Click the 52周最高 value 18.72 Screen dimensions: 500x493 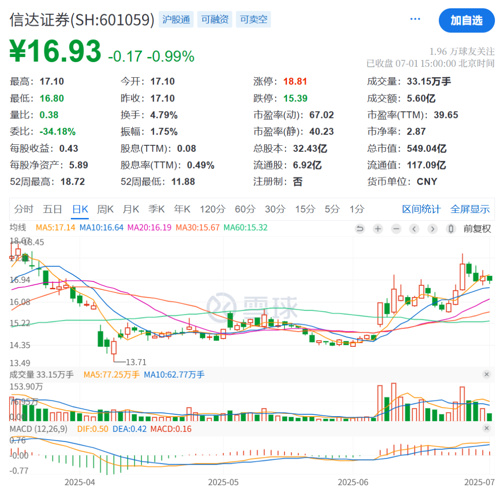[73, 182]
